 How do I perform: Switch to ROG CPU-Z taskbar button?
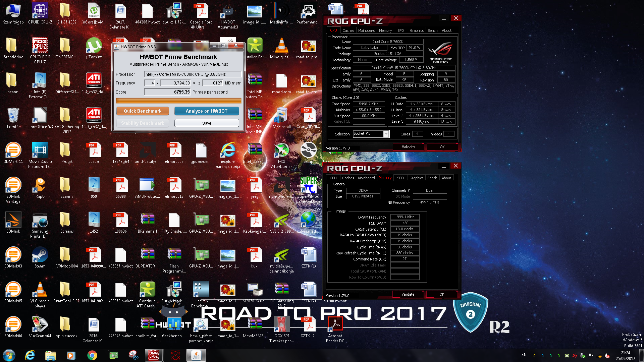pyautogui.click(x=154, y=355)
